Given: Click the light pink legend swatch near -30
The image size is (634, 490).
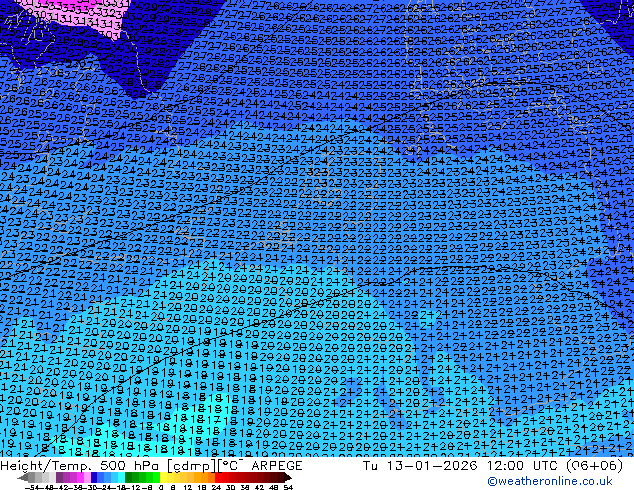Looking at the screenshot, I should coord(87,477).
